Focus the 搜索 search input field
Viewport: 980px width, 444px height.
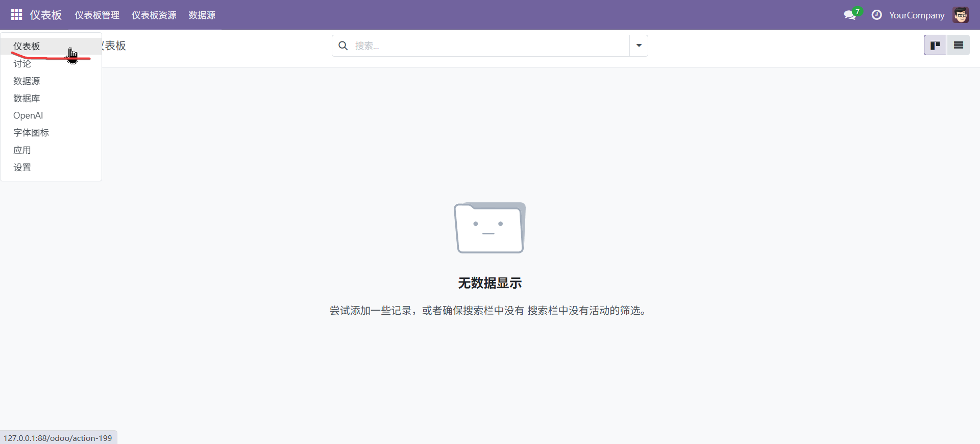tap(490, 46)
